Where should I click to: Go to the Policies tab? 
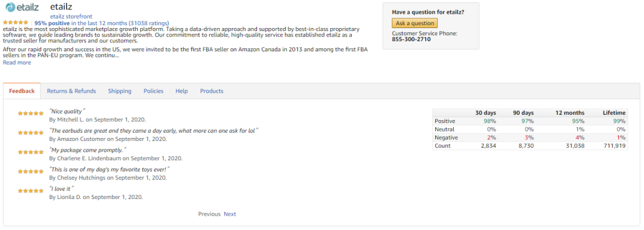(153, 91)
